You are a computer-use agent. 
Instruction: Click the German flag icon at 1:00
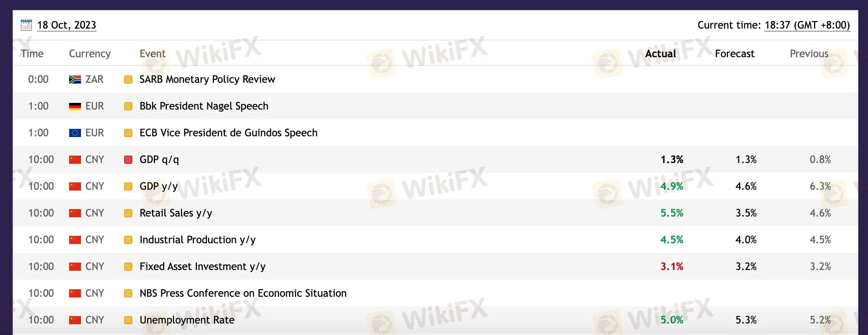75,106
